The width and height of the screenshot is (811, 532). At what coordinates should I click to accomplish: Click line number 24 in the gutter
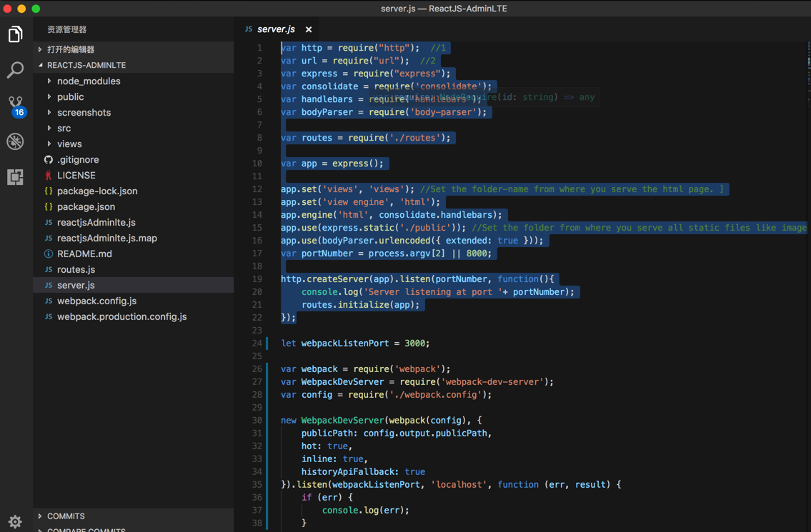[x=257, y=343]
